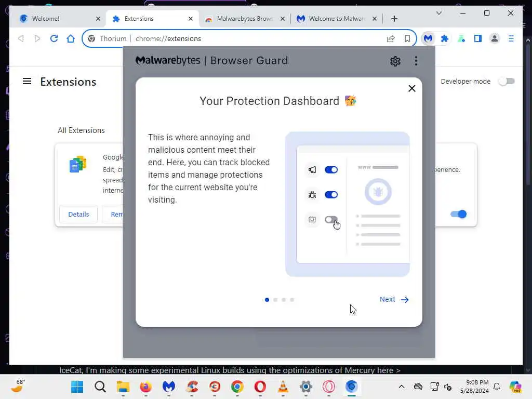Open tab search dropdown arrow
The height and width of the screenshot is (399, 532).
click(x=438, y=13)
